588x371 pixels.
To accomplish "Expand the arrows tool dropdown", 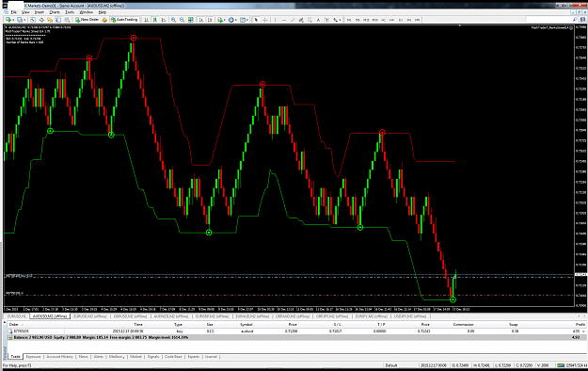I will 340,20.
